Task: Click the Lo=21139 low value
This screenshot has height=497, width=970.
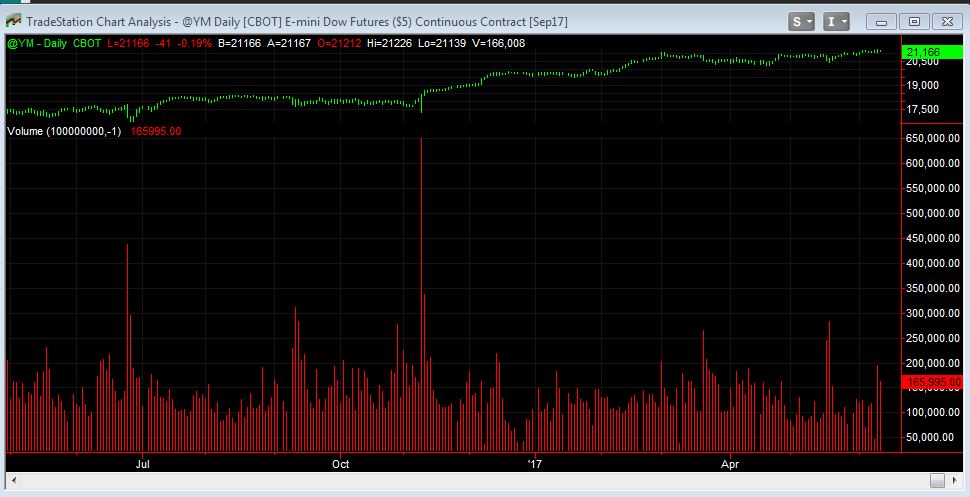Action: coord(443,43)
